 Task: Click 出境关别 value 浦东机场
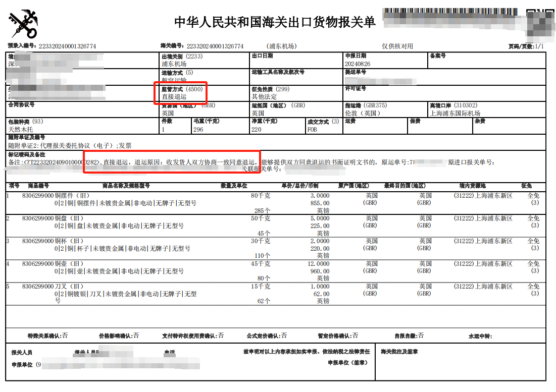[x=174, y=64]
